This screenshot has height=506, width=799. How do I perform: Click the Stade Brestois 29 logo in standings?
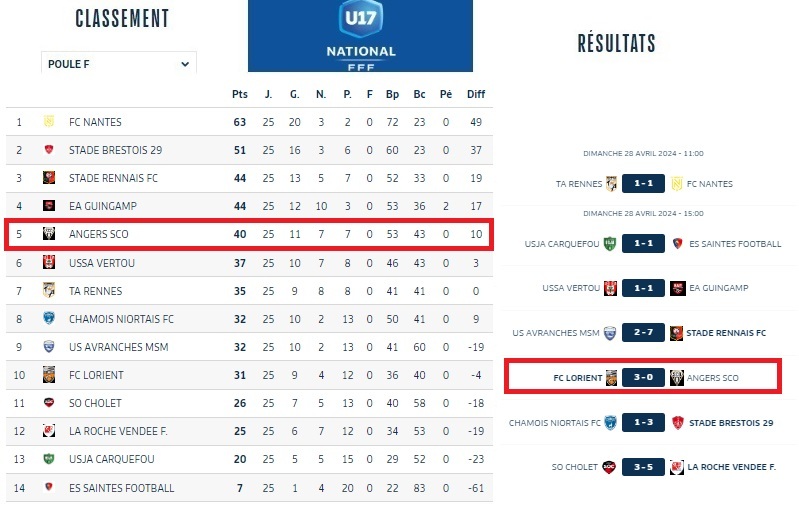pyautogui.click(x=48, y=150)
